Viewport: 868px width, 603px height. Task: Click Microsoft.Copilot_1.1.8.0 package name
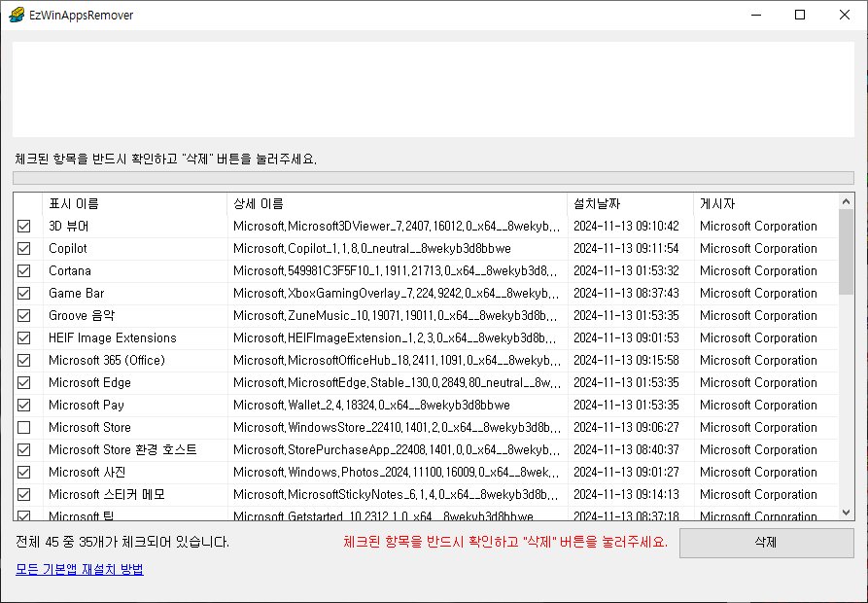(372, 249)
